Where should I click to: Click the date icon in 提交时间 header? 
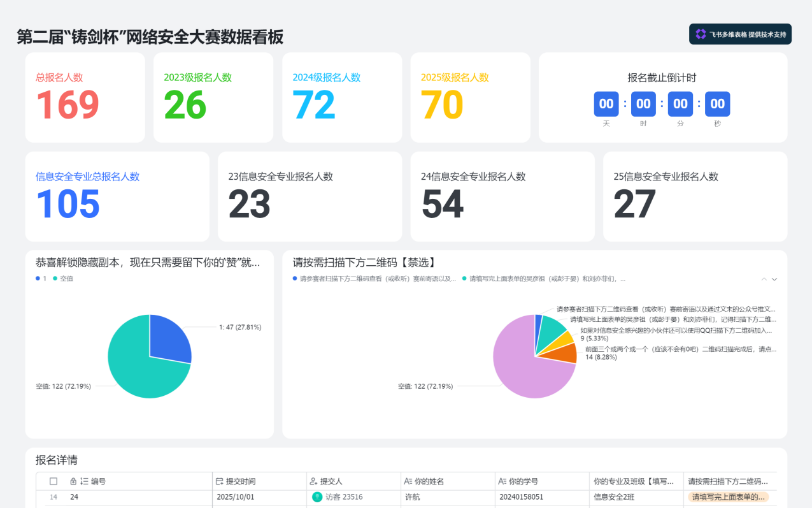(220, 482)
